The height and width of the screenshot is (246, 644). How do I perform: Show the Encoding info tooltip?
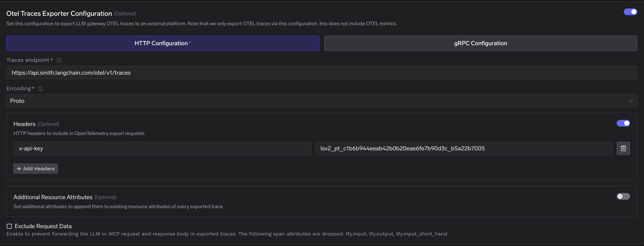[40, 89]
